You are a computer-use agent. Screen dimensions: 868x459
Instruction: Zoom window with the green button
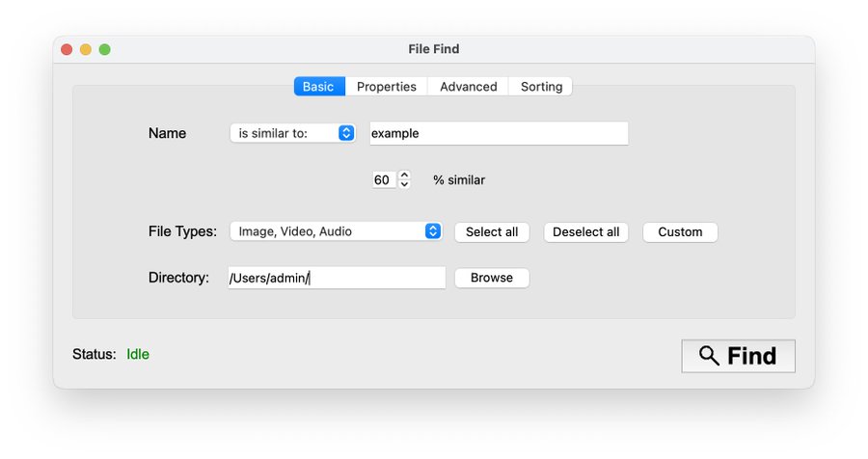click(x=104, y=49)
